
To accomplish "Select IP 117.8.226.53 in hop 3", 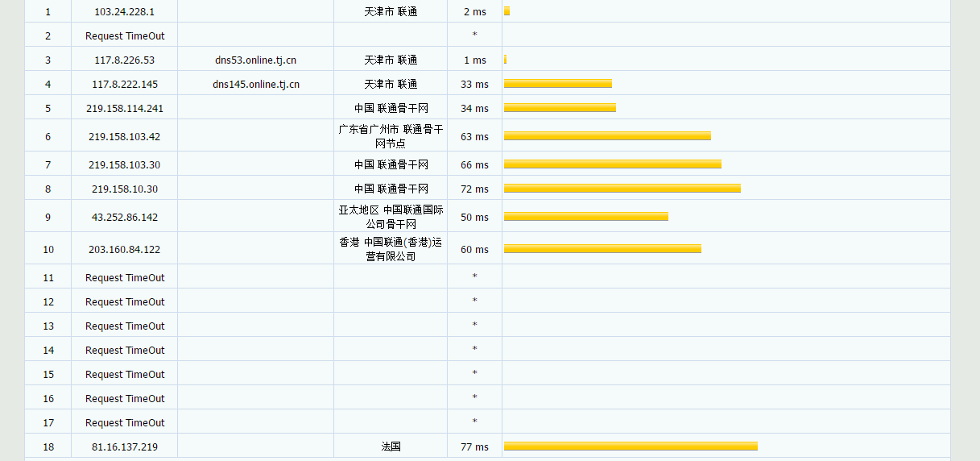I will point(124,60).
